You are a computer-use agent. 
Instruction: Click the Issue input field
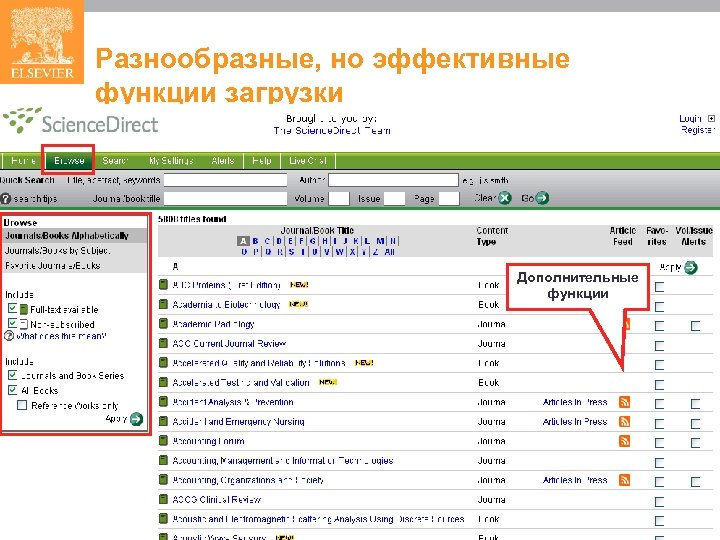394,198
